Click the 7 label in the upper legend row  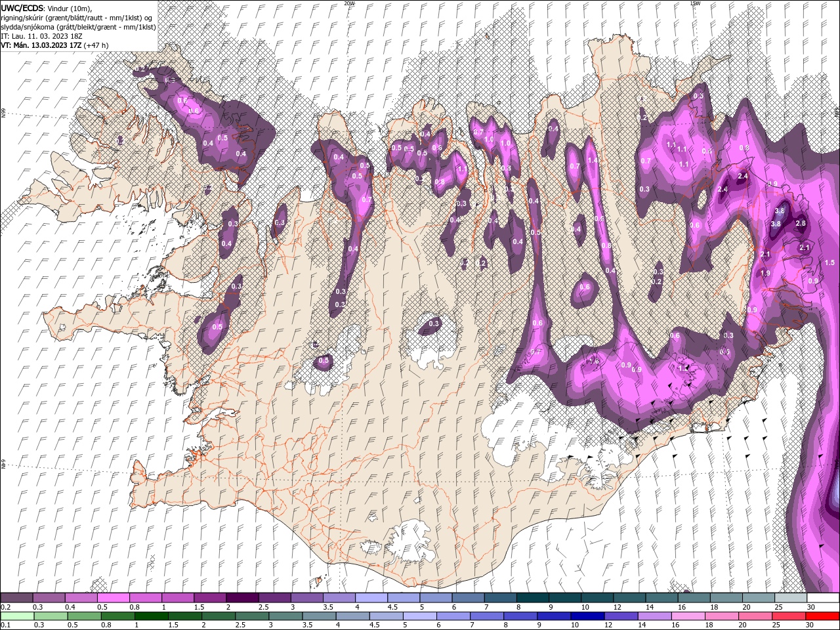487,607
